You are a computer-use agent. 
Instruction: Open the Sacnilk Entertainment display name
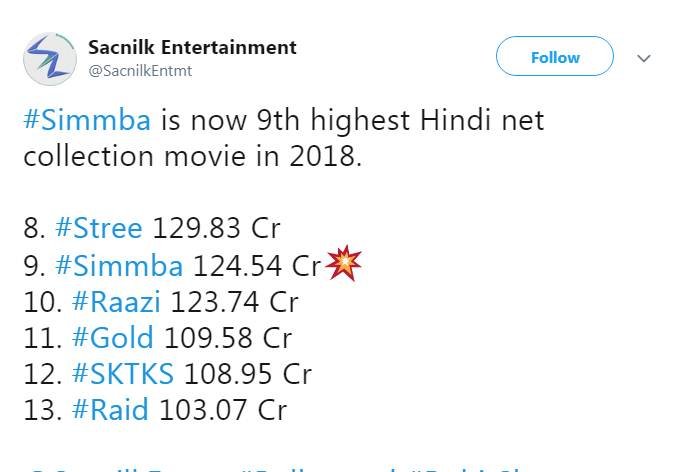click(x=192, y=47)
